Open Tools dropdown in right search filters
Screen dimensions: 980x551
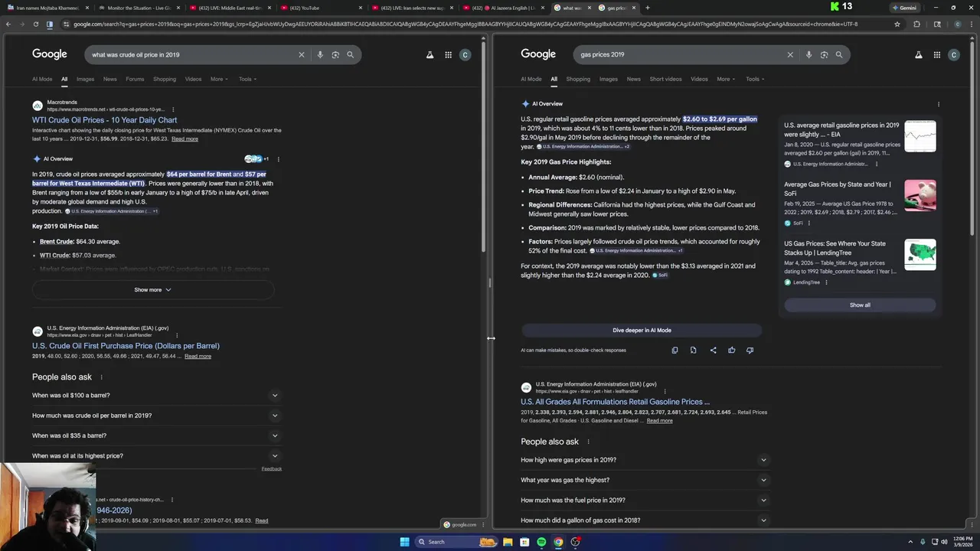[755, 79]
